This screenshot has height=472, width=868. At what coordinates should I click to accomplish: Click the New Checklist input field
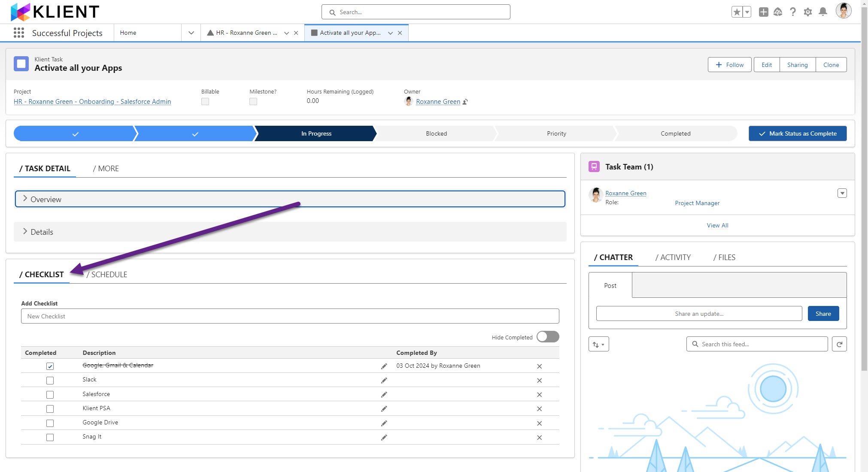(290, 316)
